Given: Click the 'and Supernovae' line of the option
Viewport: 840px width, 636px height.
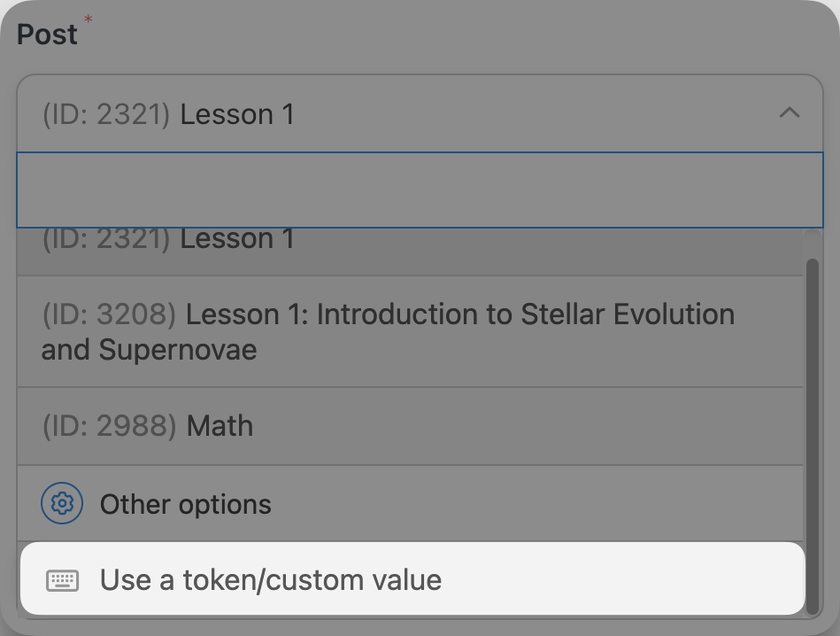Looking at the screenshot, I should click(x=149, y=350).
